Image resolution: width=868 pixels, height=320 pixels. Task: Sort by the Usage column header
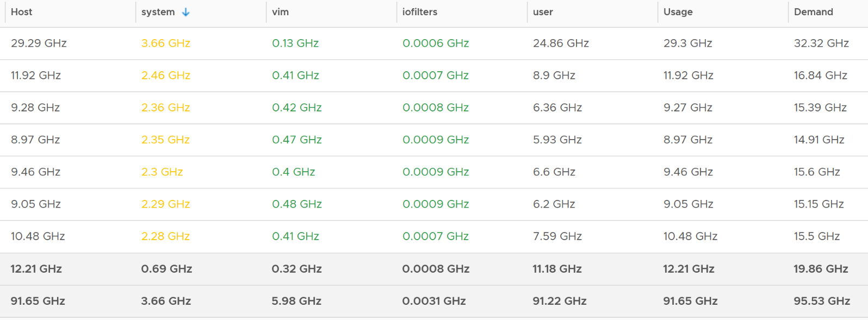678,12
